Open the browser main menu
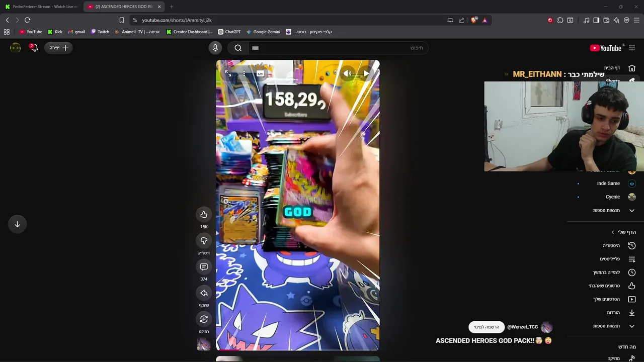 [x=636, y=20]
